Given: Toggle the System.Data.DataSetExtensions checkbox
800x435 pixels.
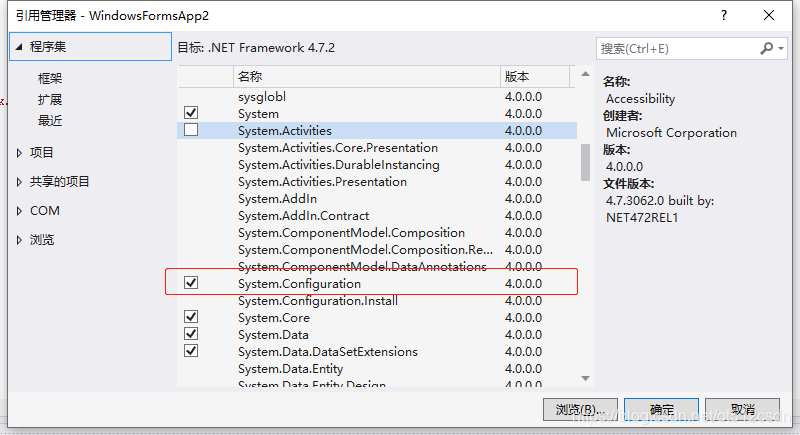Looking at the screenshot, I should click(x=191, y=351).
